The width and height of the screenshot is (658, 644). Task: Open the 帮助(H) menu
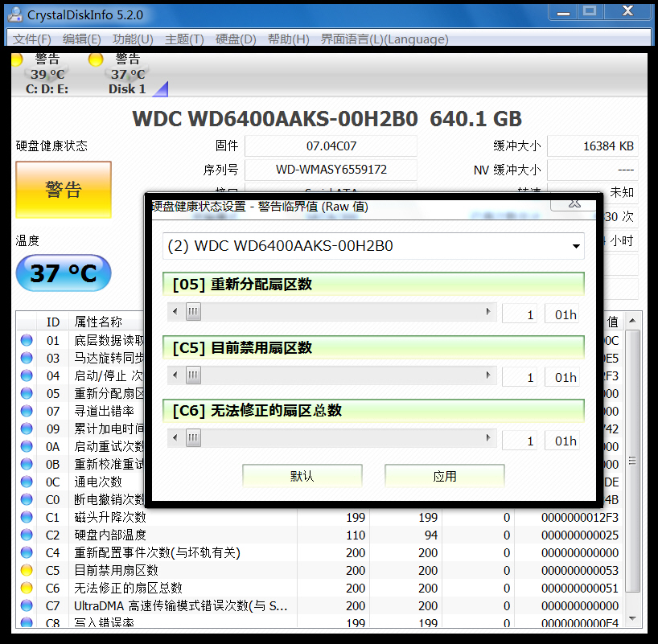[x=288, y=39]
